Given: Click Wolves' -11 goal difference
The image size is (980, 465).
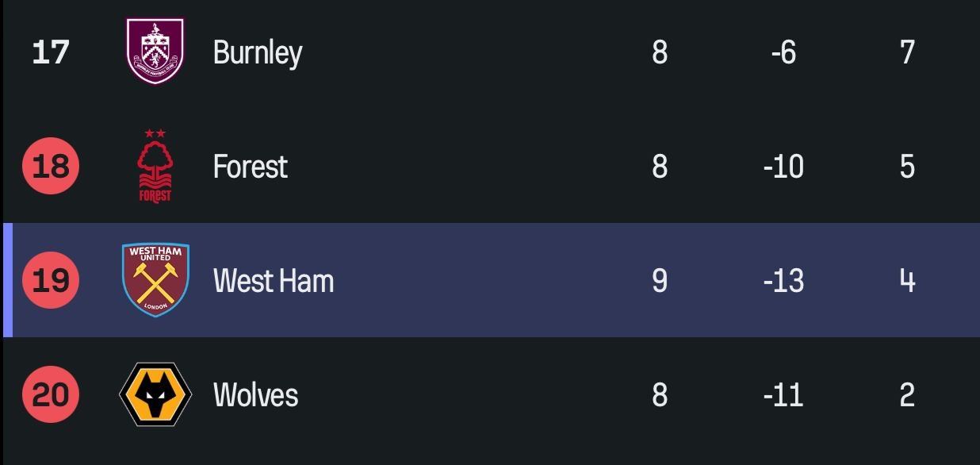Looking at the screenshot, I should (x=783, y=394).
